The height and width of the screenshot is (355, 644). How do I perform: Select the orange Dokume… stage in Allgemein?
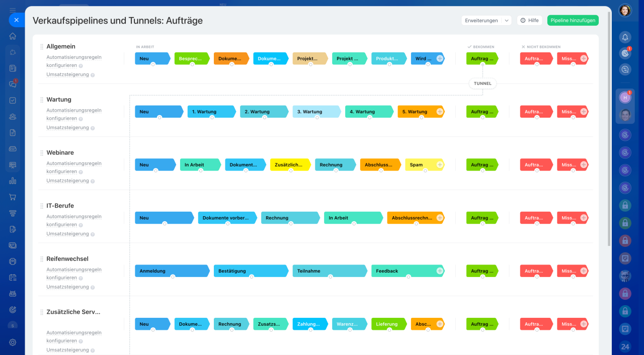231,58
